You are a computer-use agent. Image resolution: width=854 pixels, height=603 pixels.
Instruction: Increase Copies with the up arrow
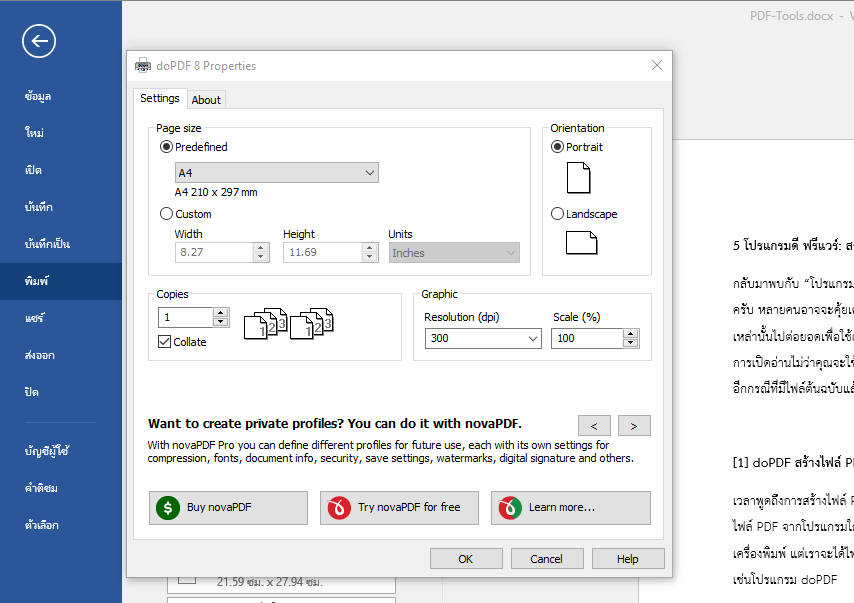click(221, 313)
